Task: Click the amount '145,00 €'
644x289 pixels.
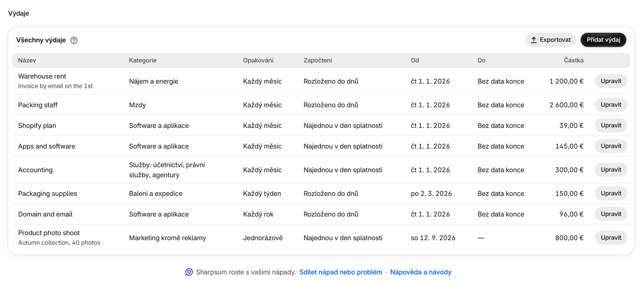Action: coord(570,146)
